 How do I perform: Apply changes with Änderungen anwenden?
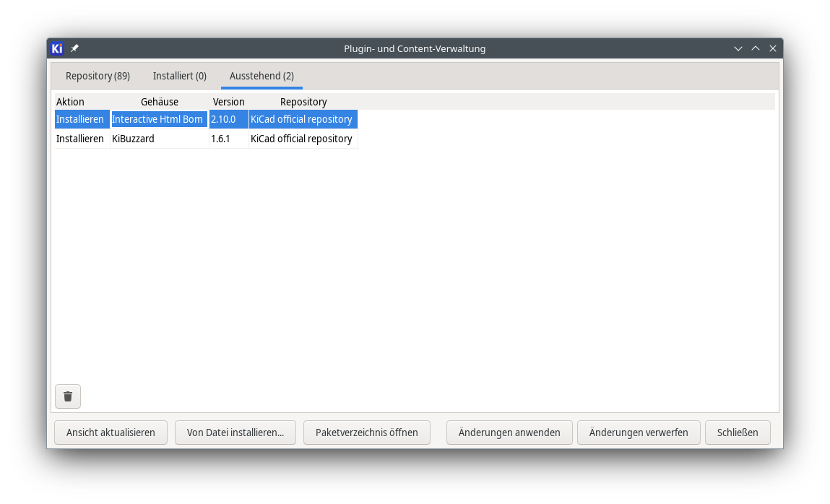click(509, 433)
